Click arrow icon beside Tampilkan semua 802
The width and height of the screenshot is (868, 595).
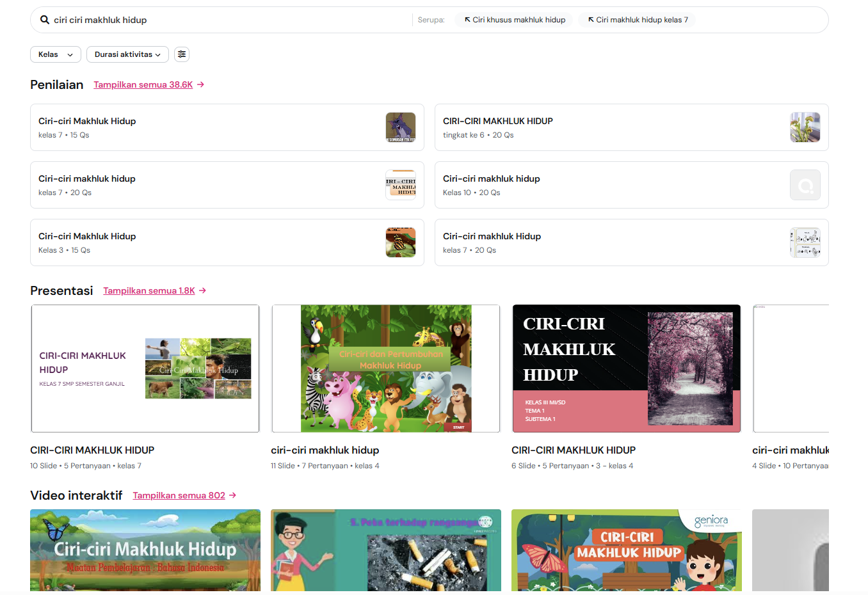pos(233,495)
